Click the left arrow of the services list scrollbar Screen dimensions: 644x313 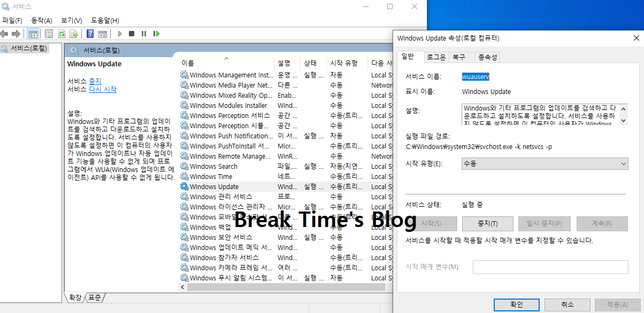[x=183, y=287]
